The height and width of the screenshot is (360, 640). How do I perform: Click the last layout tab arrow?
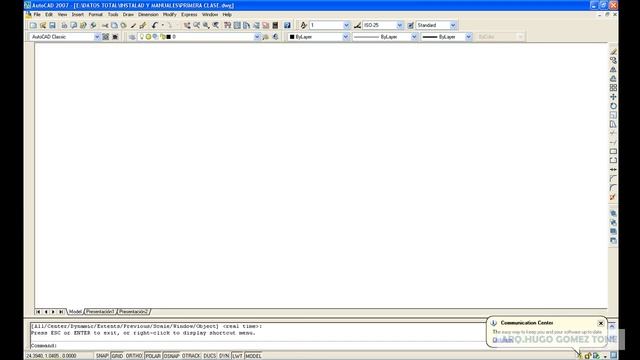(x=61, y=312)
